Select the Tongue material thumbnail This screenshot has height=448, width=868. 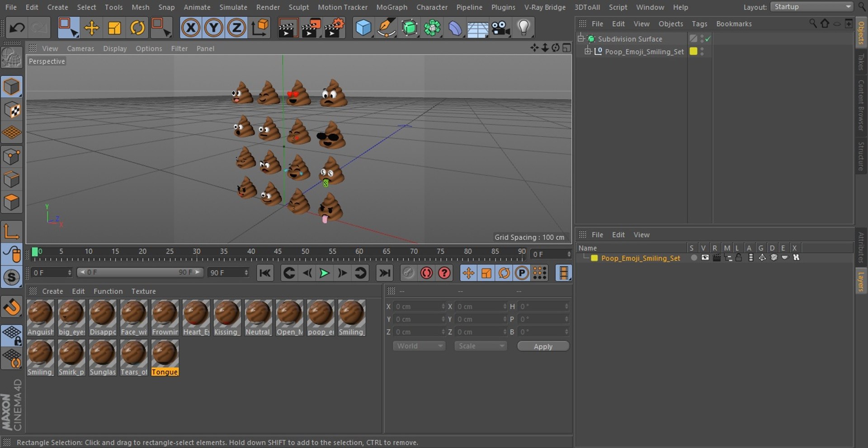165,358
